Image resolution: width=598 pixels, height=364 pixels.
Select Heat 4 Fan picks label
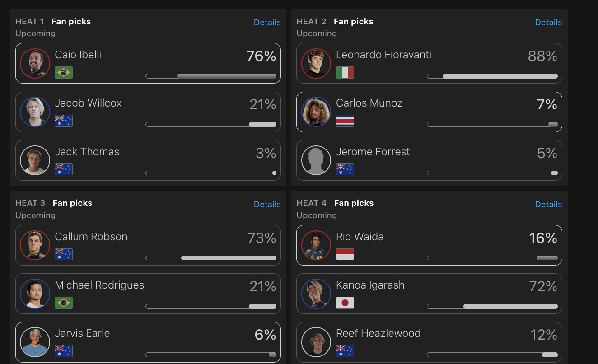[x=354, y=203]
